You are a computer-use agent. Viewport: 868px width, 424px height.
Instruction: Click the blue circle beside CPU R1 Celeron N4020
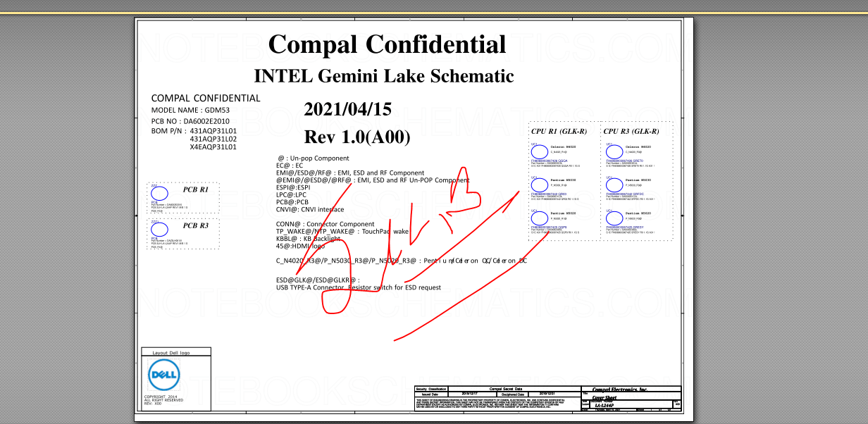[540, 151]
